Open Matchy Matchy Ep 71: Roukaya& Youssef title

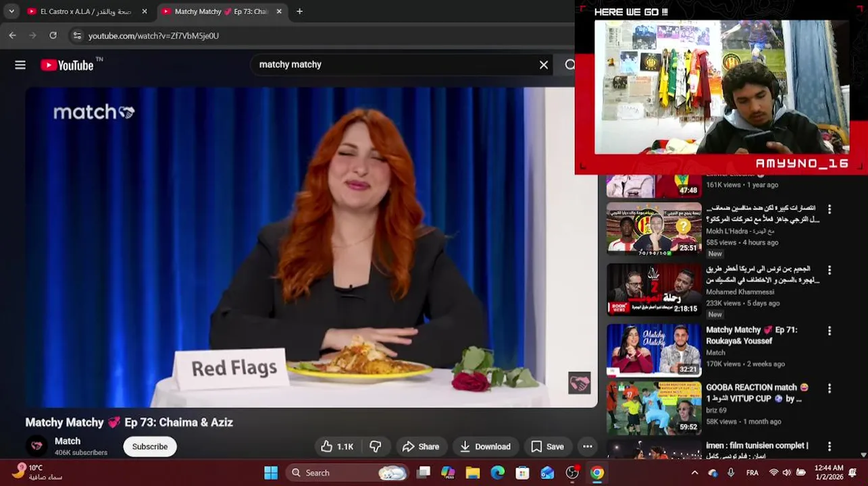(752, 335)
